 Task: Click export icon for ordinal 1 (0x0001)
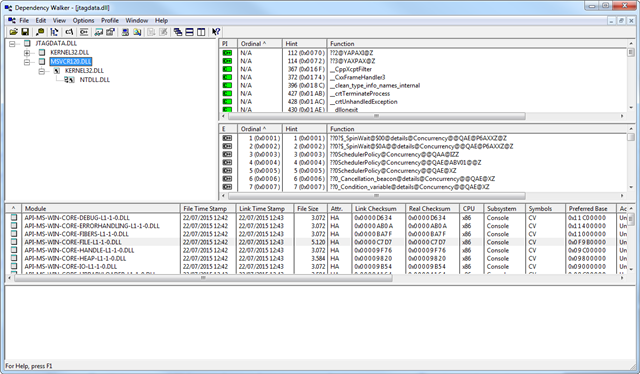(227, 138)
